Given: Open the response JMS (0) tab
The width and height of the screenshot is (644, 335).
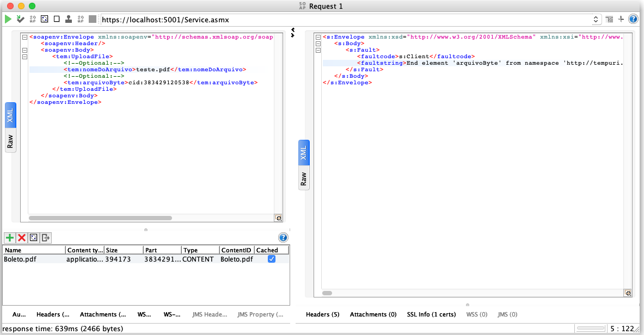Looking at the screenshot, I should [x=507, y=314].
